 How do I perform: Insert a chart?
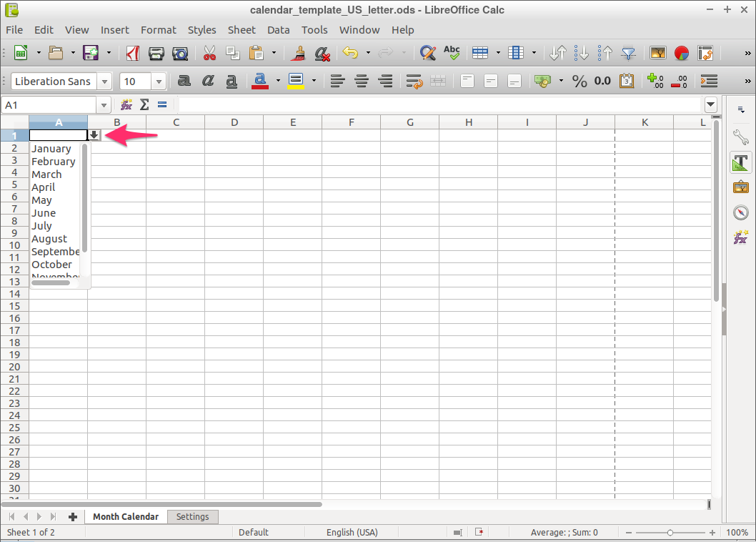point(682,53)
